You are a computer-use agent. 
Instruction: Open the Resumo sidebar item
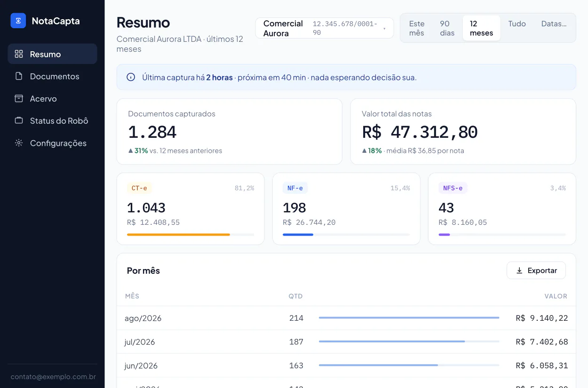point(52,54)
